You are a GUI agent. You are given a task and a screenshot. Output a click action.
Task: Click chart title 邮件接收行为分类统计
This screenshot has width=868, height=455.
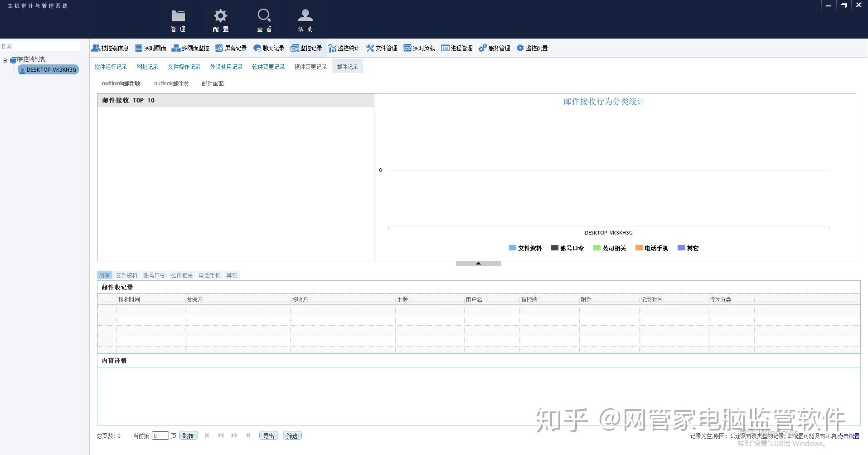604,102
